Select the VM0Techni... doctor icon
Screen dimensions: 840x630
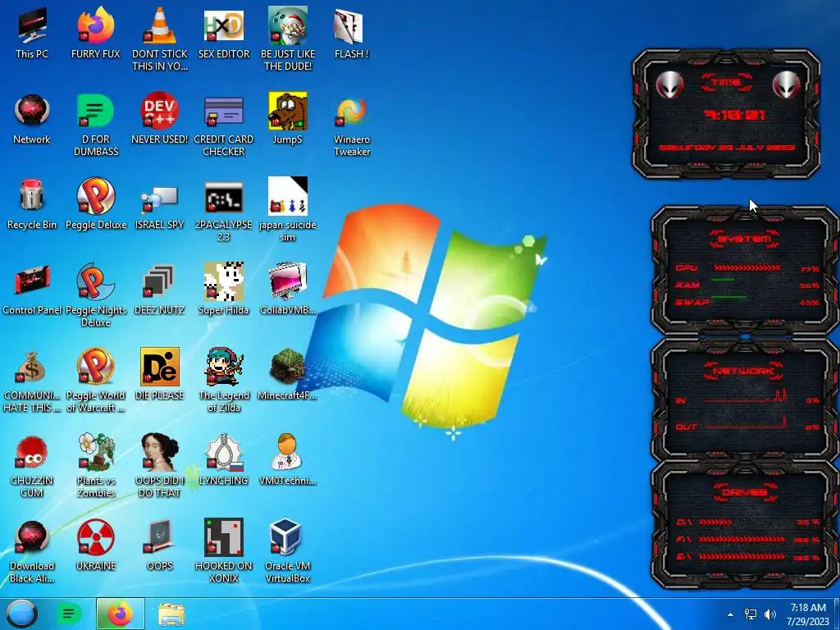(x=288, y=453)
